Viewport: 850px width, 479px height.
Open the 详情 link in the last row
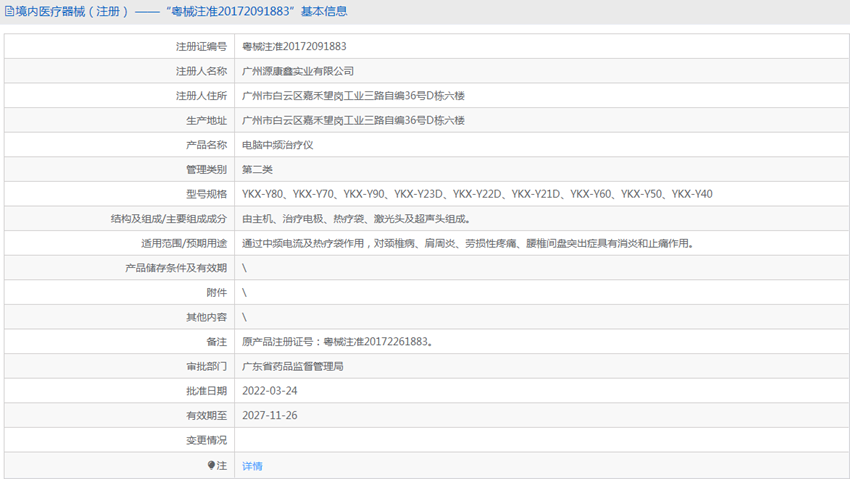point(252,466)
